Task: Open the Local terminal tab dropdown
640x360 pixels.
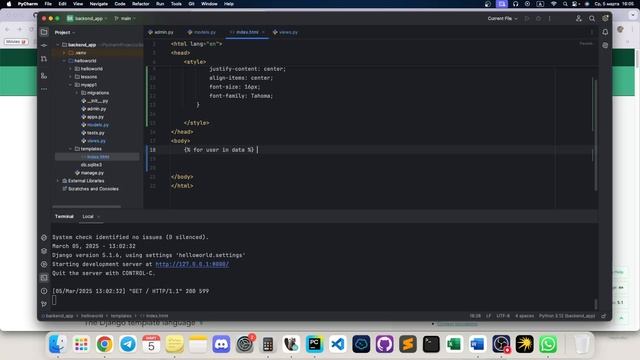Action: 98,217
